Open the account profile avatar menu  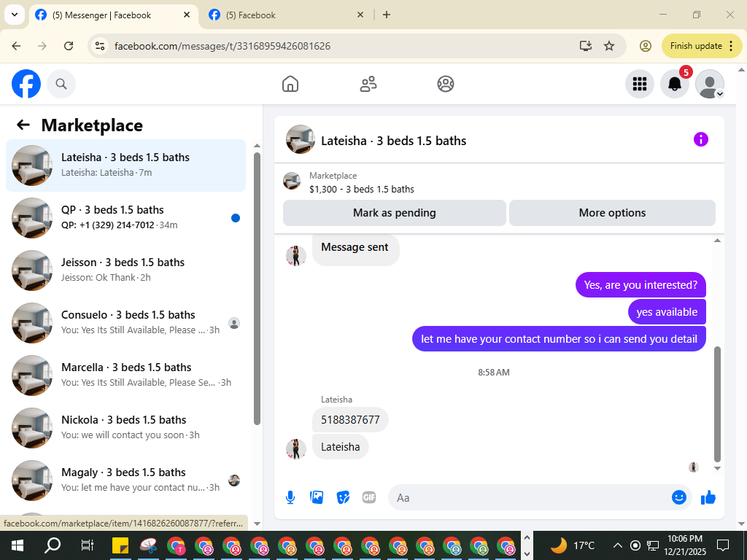[x=710, y=84]
